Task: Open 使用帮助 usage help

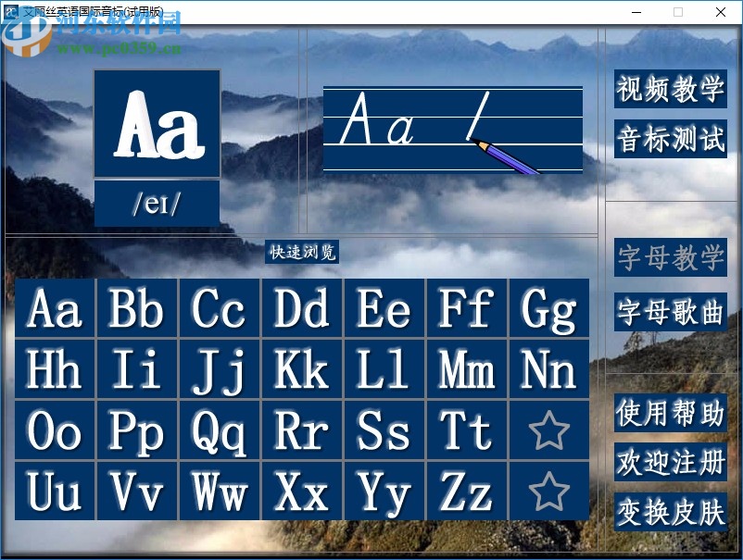Action: pyautogui.click(x=670, y=413)
